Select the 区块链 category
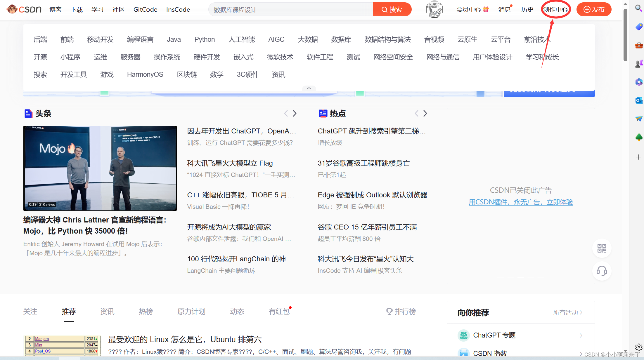 (x=187, y=74)
